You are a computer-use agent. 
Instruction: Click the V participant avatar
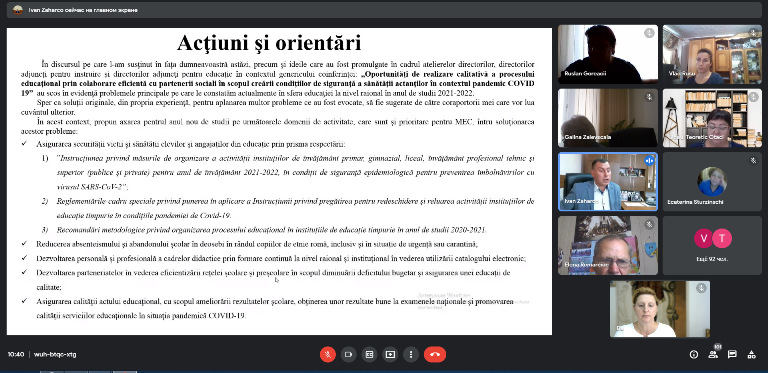click(x=704, y=238)
